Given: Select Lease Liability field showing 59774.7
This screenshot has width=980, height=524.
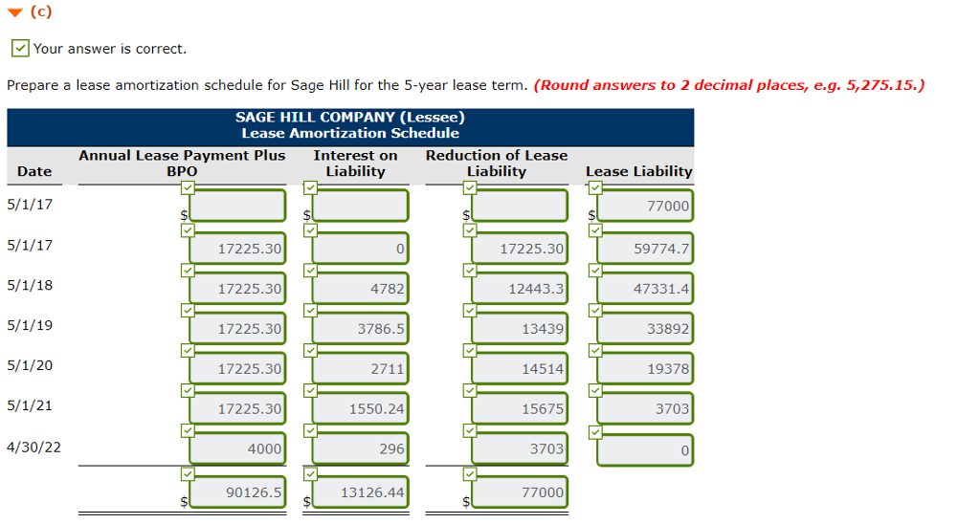Looking at the screenshot, I should (645, 249).
